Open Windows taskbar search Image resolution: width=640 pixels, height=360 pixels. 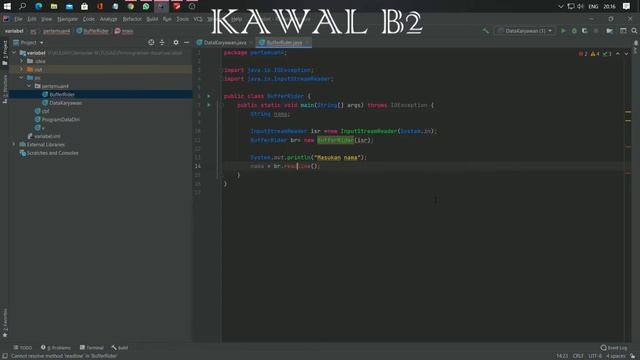tap(22, 6)
